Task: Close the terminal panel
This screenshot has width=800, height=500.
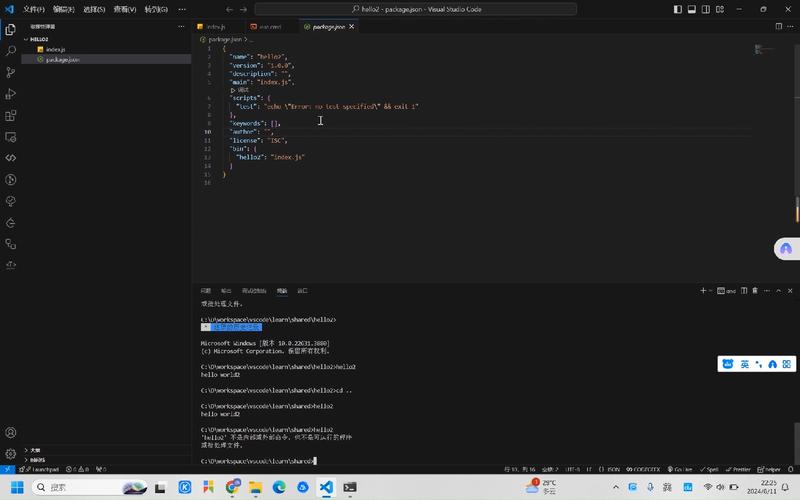Action: [790, 290]
